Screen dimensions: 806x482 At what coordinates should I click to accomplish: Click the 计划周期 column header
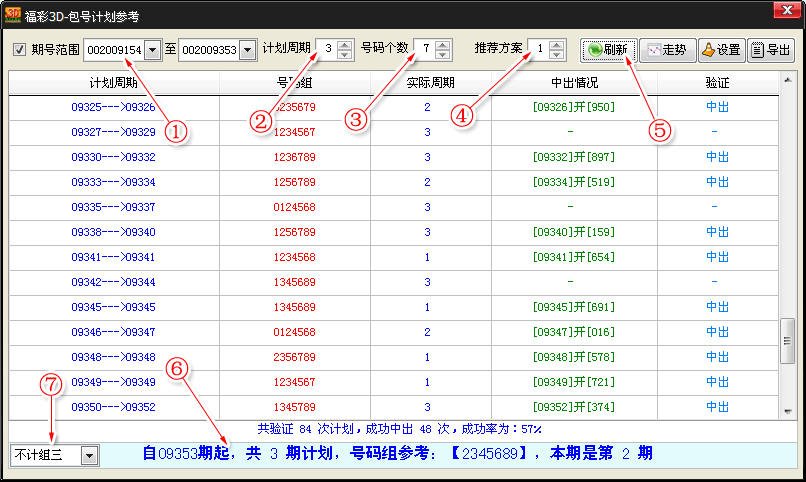[113, 83]
